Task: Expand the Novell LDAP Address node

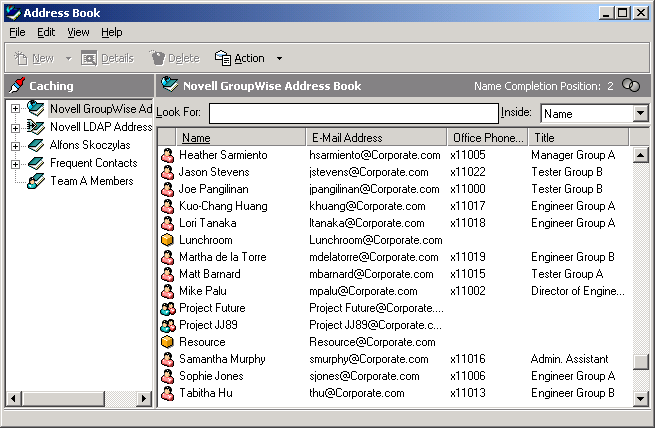Action: pos(15,128)
